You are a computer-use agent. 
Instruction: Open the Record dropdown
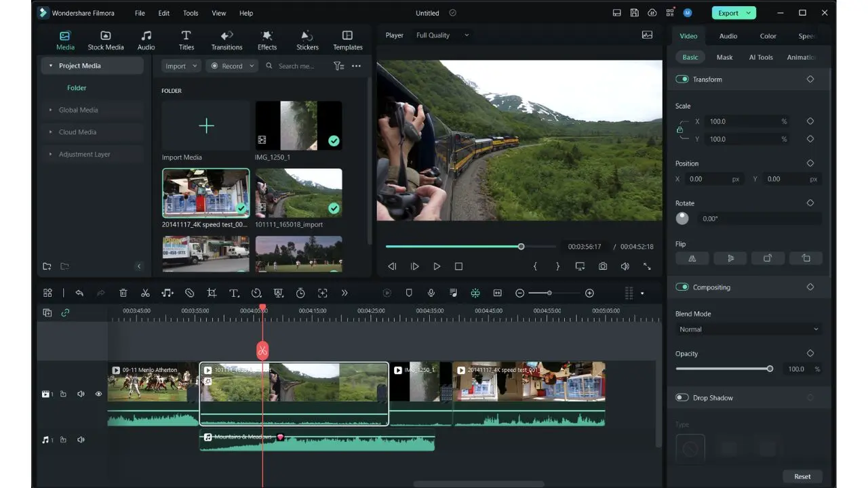click(x=231, y=66)
